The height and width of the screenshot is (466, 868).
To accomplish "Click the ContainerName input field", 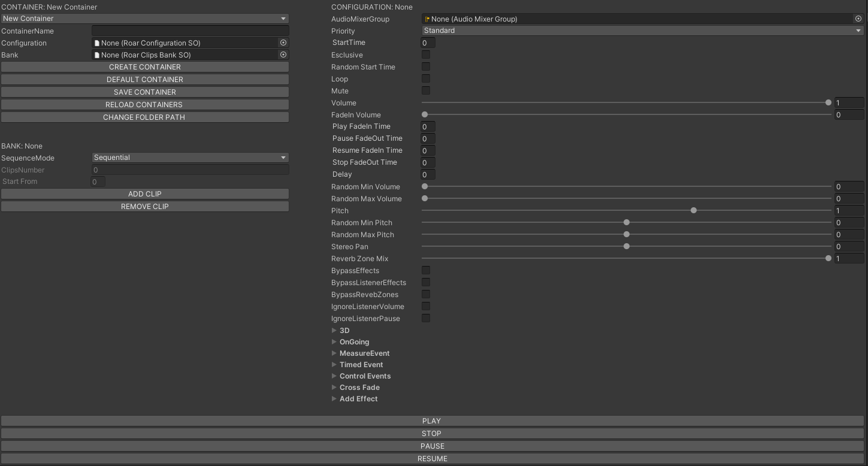I will point(190,31).
